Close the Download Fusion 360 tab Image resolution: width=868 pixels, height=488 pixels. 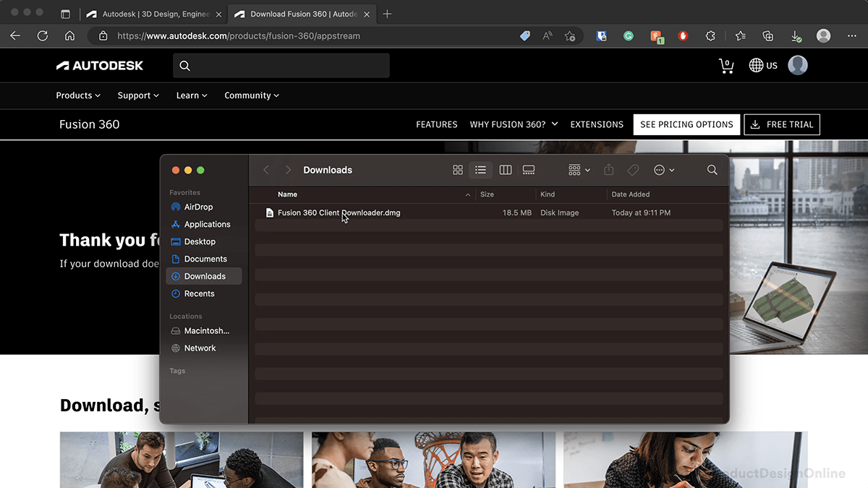367,14
